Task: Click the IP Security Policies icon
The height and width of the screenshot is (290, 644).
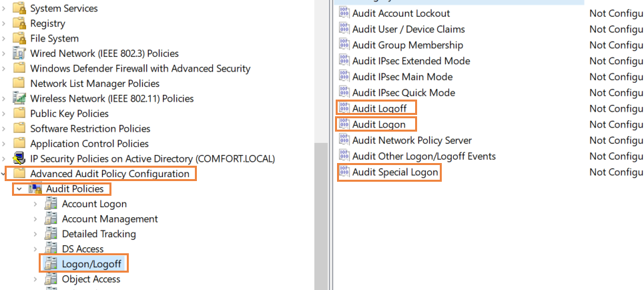Action: tap(19, 158)
